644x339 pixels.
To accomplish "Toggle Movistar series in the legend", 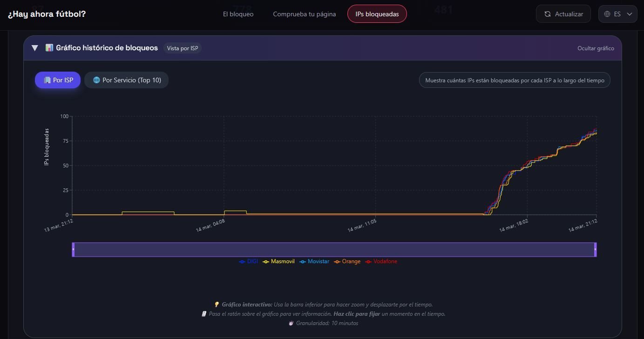I will pos(314,261).
